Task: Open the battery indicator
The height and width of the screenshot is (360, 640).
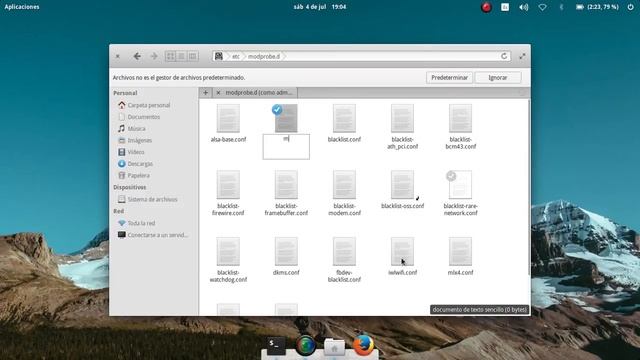Action: [598, 7]
